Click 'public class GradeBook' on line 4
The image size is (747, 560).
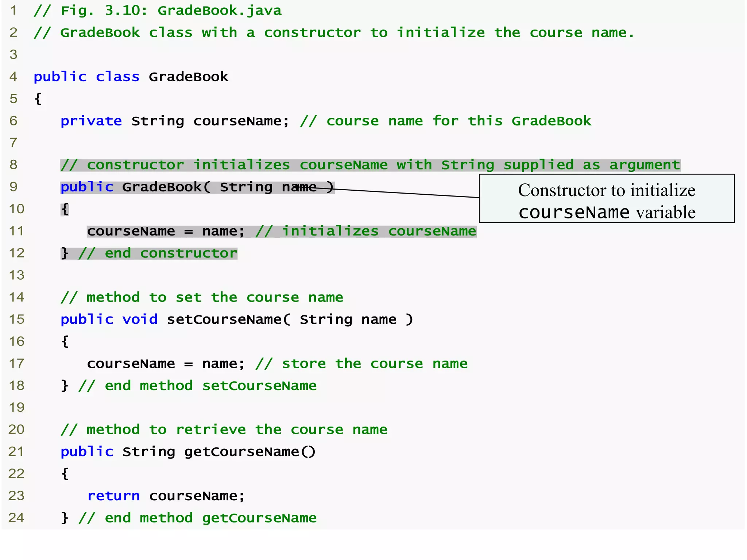tap(131, 77)
